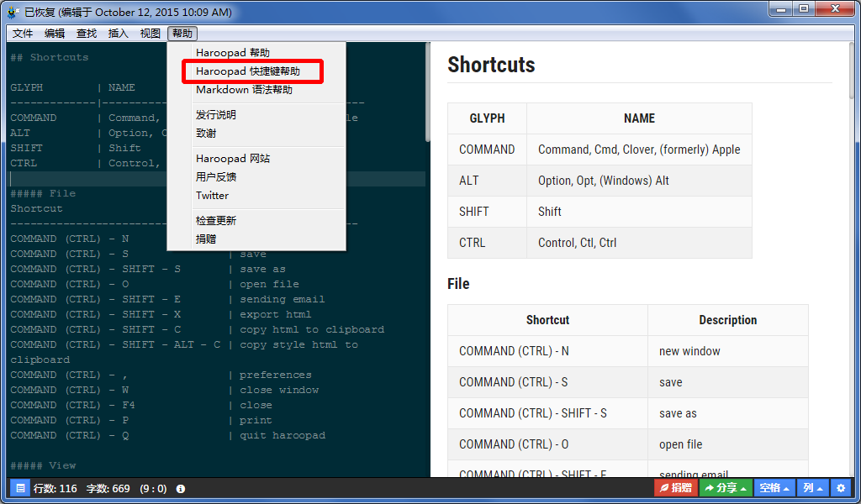Click the '##### File' line in editor

[x=43, y=193]
